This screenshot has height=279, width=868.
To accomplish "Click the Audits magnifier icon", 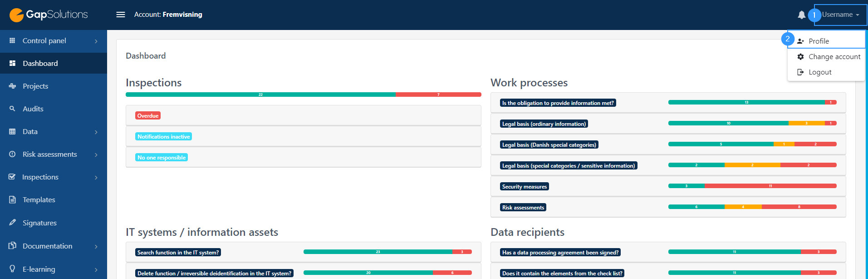I will 12,109.
